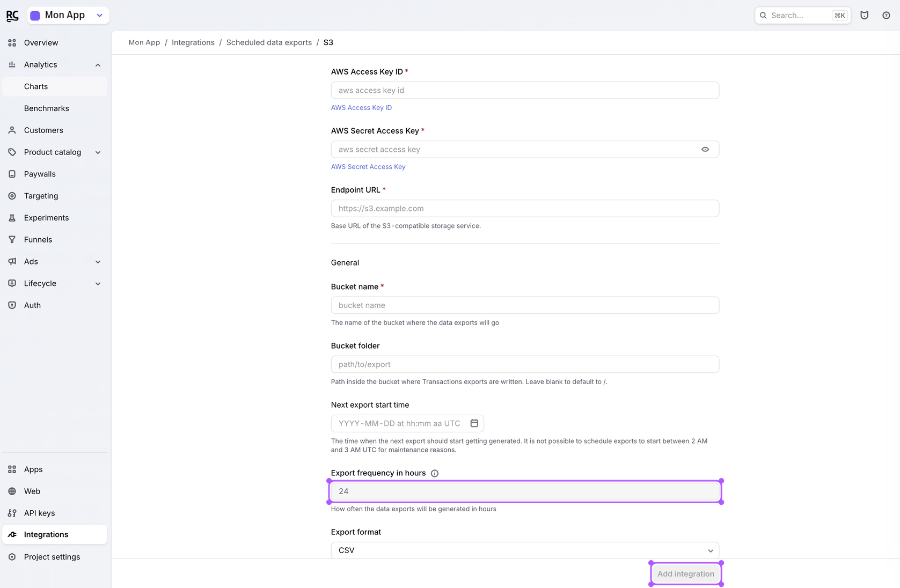The height and width of the screenshot is (588, 900).
Task: Click the Search box in header
Action: tap(802, 16)
